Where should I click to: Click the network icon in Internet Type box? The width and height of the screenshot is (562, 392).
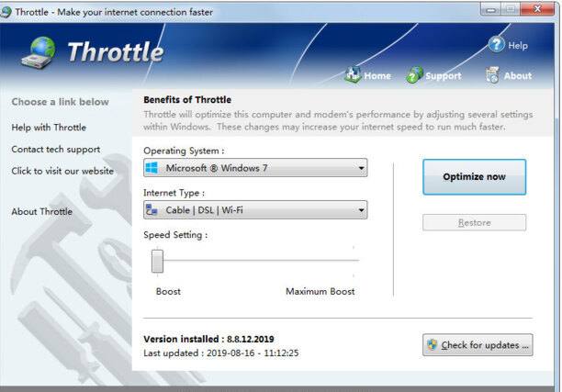pos(152,210)
